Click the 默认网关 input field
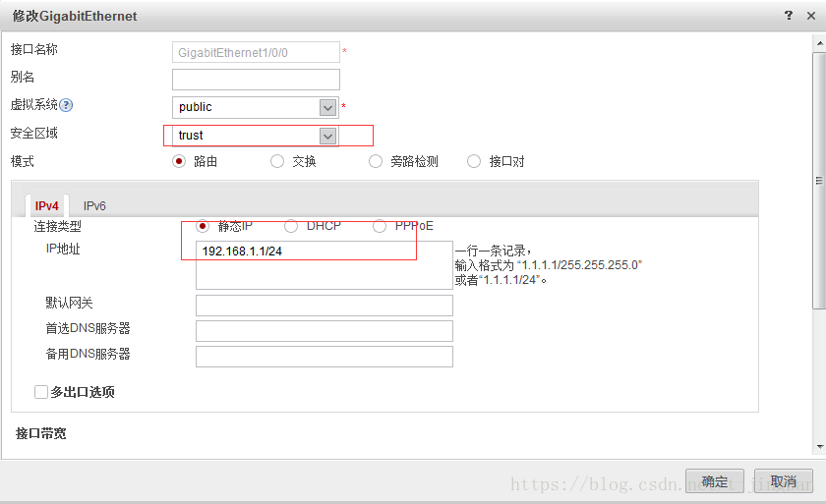The height and width of the screenshot is (504, 826). pos(324,306)
